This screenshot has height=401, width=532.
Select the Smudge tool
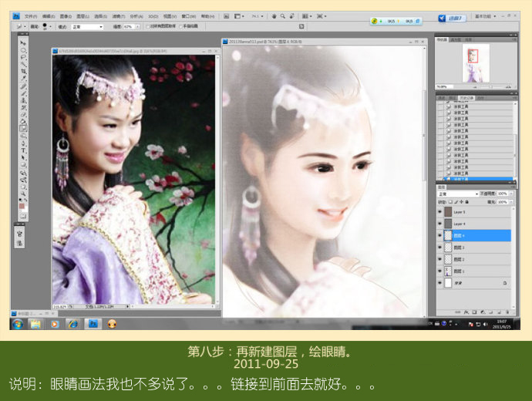(x=23, y=129)
